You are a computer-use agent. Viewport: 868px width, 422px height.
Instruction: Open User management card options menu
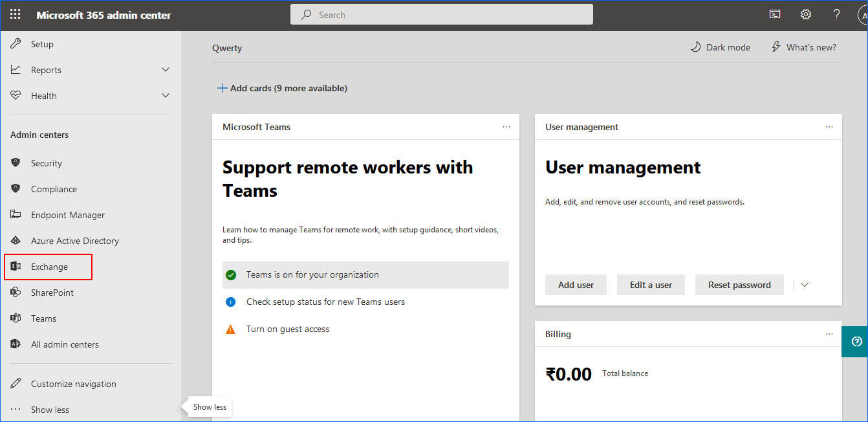tap(829, 127)
